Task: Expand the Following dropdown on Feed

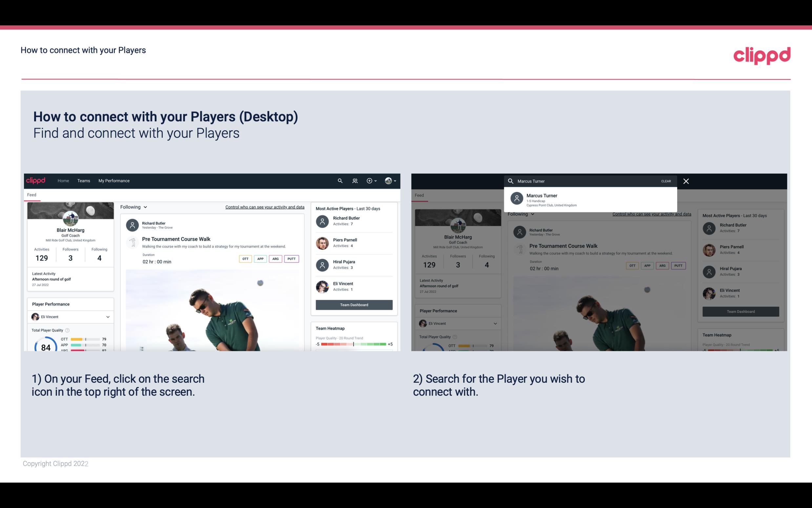Action: [134, 207]
